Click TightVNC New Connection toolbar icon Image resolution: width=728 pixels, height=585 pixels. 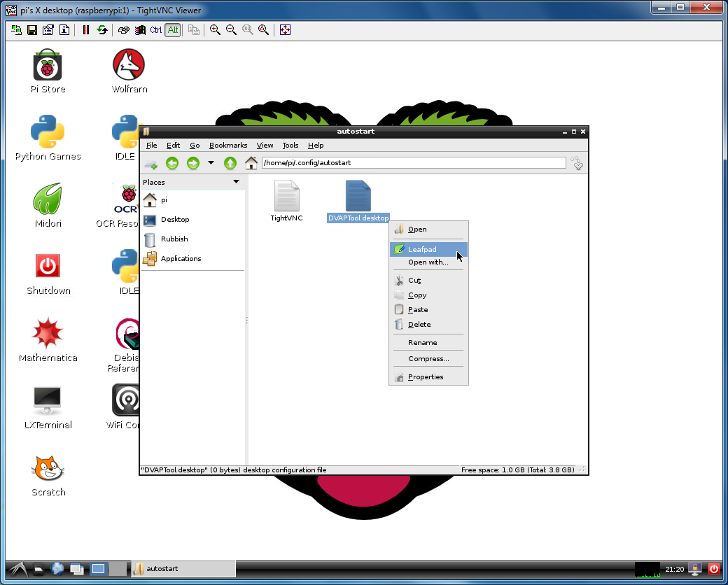coord(16,30)
